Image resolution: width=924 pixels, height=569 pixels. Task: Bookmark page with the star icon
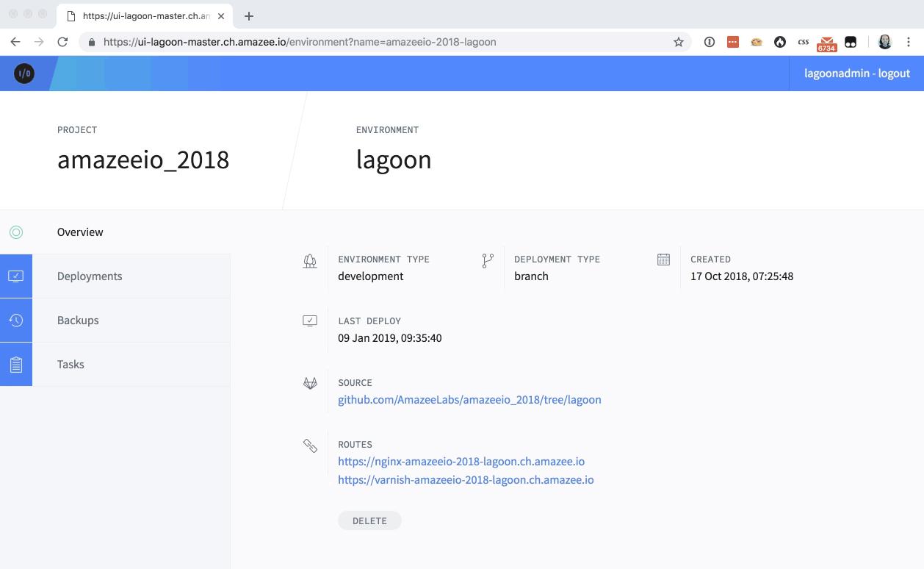(x=679, y=42)
